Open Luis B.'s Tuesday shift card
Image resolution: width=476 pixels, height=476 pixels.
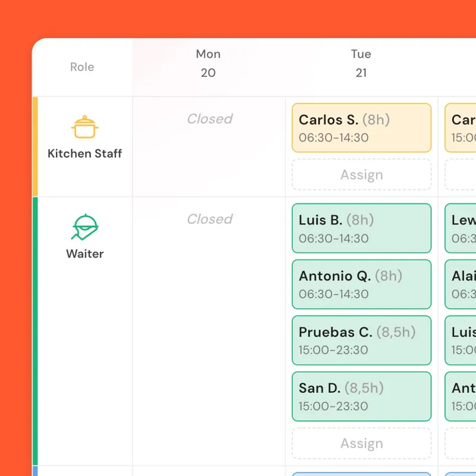tap(361, 228)
